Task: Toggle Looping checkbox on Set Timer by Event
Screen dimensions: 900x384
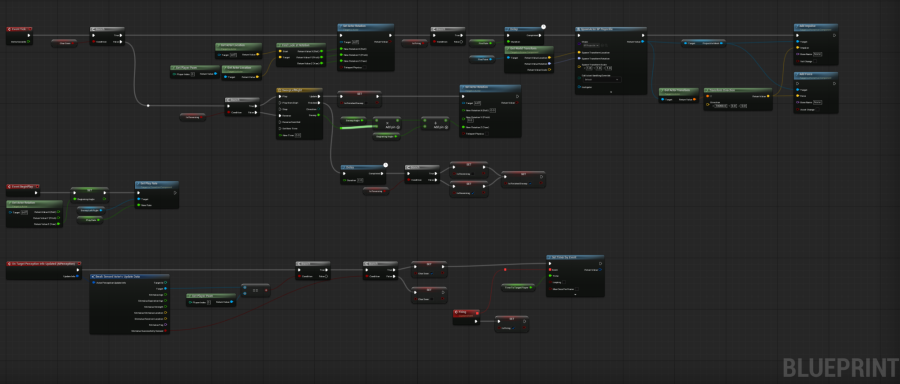Action: (x=563, y=282)
